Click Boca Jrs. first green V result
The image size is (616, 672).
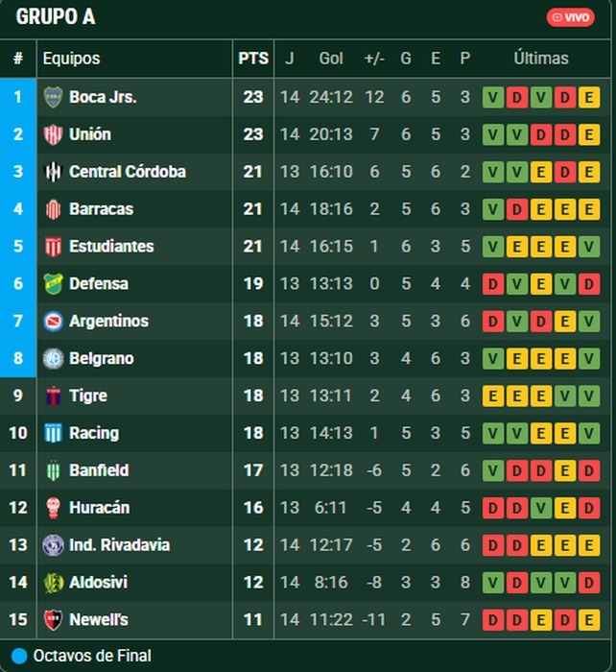(x=493, y=97)
